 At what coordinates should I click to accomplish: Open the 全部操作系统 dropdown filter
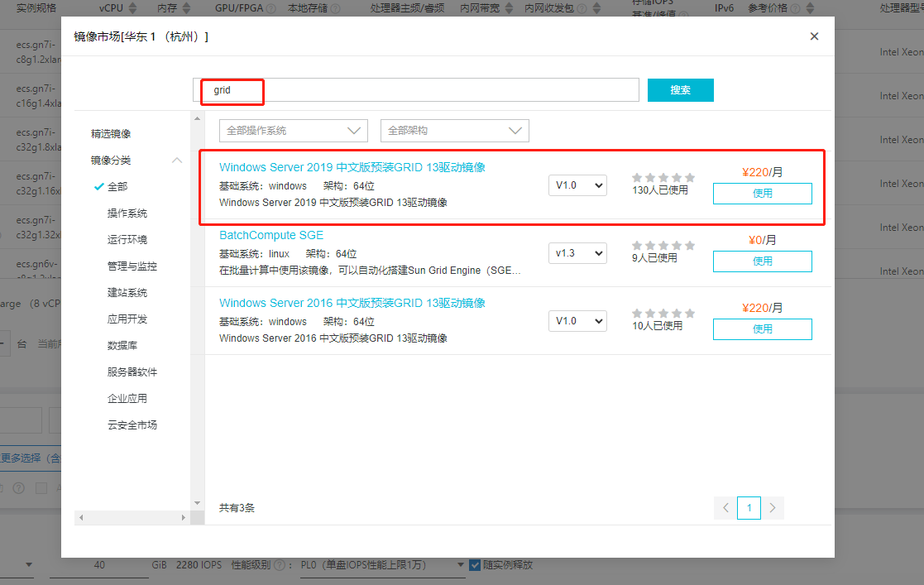(x=294, y=131)
